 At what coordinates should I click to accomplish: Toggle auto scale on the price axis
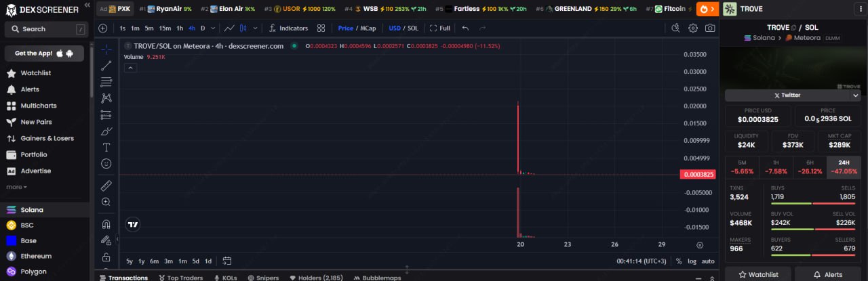tap(708, 261)
